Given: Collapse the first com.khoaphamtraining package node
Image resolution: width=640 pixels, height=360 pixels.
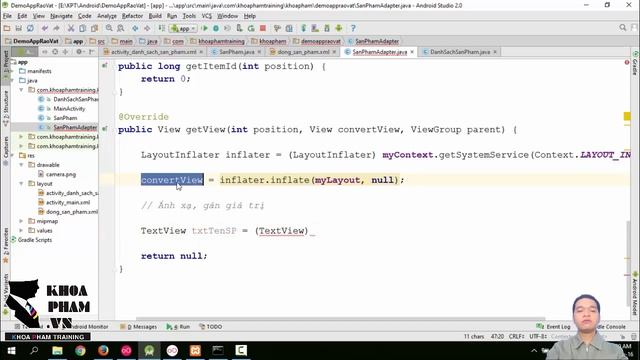Looking at the screenshot, I should (21, 90).
